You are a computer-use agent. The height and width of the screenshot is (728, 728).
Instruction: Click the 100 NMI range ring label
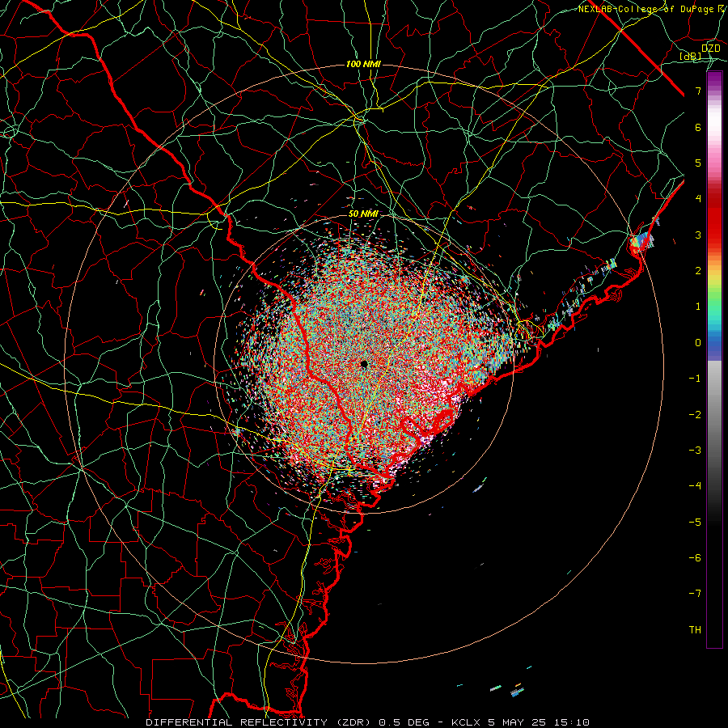(363, 64)
